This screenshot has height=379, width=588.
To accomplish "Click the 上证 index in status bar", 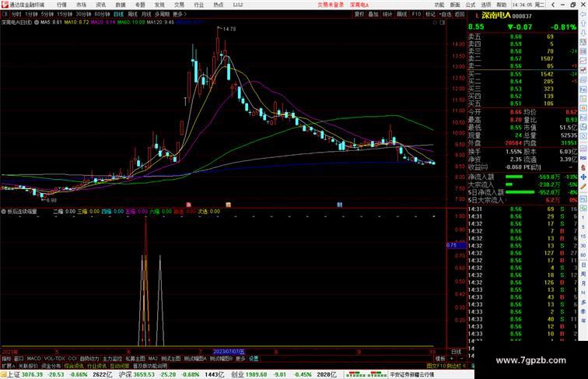I will coord(13,374).
